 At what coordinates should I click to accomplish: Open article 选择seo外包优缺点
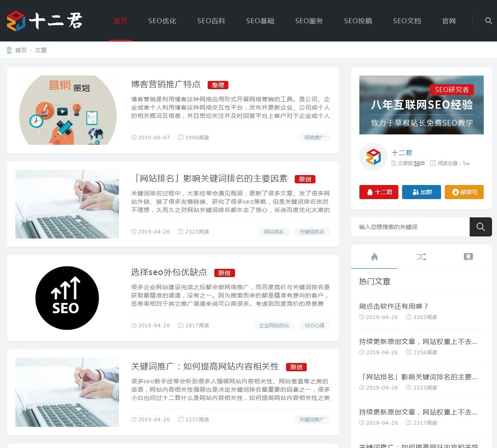pyautogui.click(x=169, y=272)
